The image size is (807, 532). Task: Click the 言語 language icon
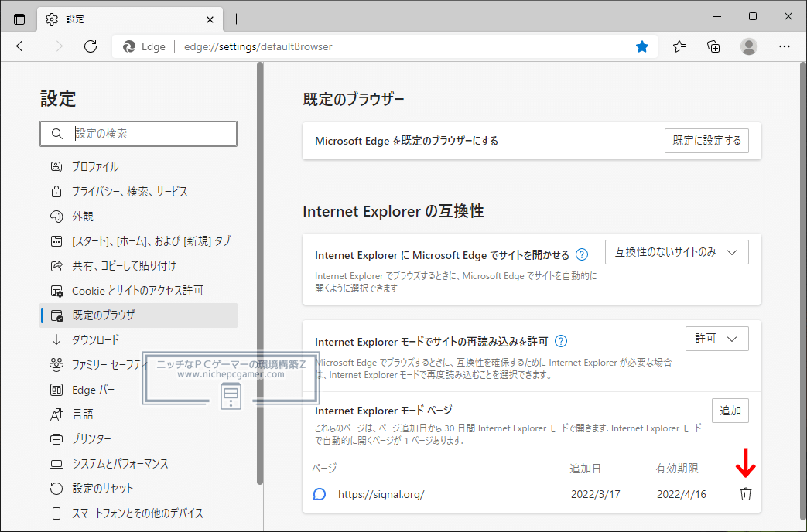point(56,414)
